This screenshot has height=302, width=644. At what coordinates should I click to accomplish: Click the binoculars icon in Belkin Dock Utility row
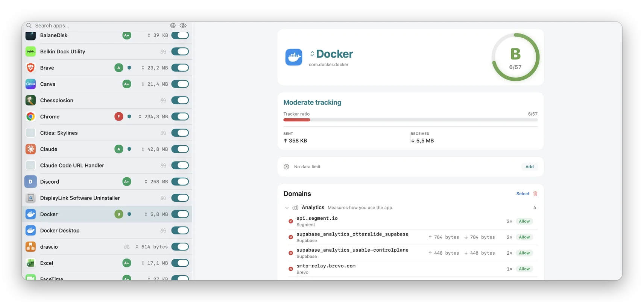coord(163,51)
